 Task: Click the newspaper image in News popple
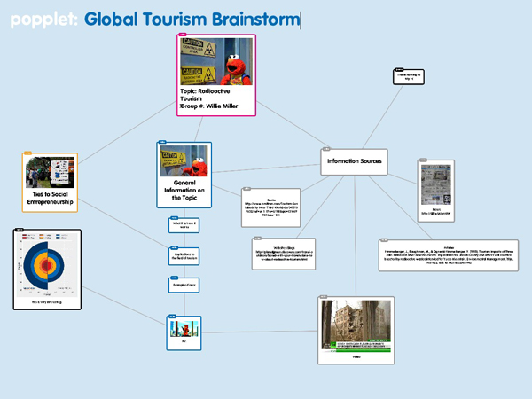coord(435,186)
